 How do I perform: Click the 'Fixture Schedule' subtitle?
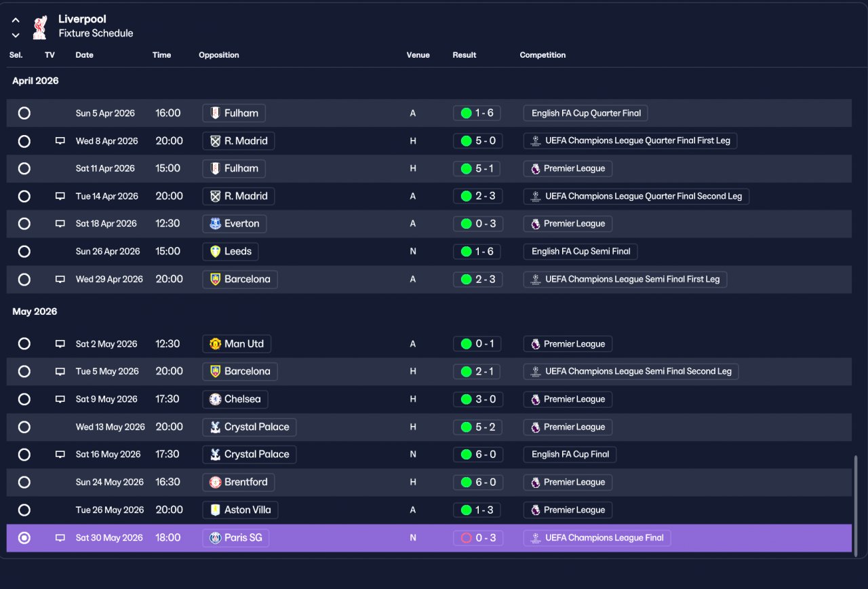96,33
